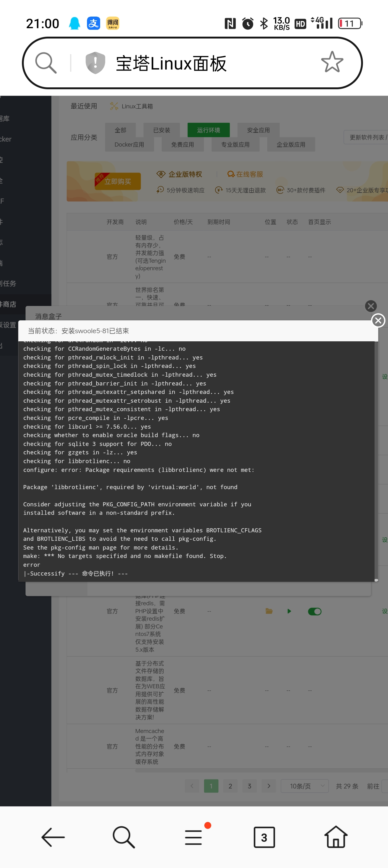This screenshot has height=868, width=388.
Task: Click the table horizontal scrollbar
Action: click(261, 771)
